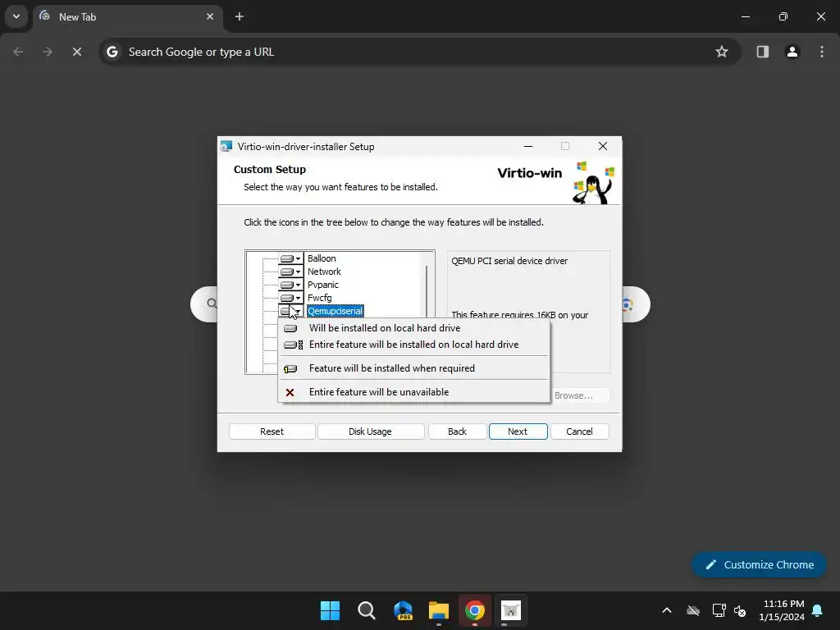The image size is (840, 630).
Task: Show hidden tray icons
Action: 667,610
